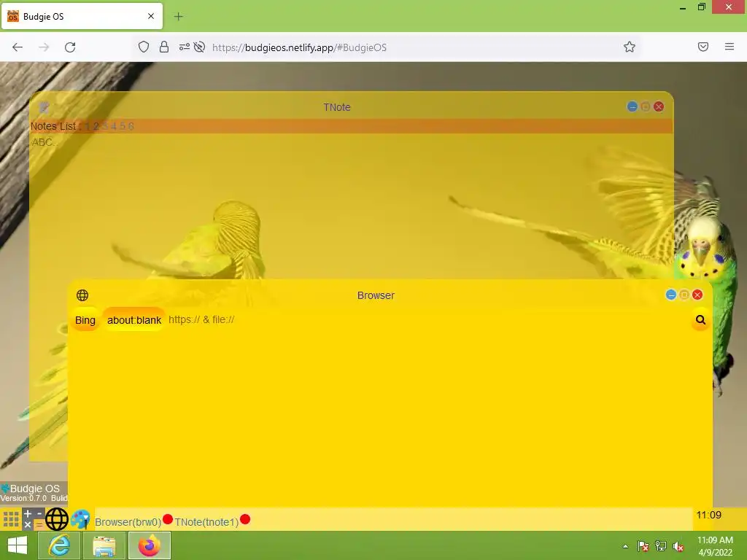Close TNote(tnote1) via its red dot
The width and height of the screenshot is (747, 560).
(245, 519)
